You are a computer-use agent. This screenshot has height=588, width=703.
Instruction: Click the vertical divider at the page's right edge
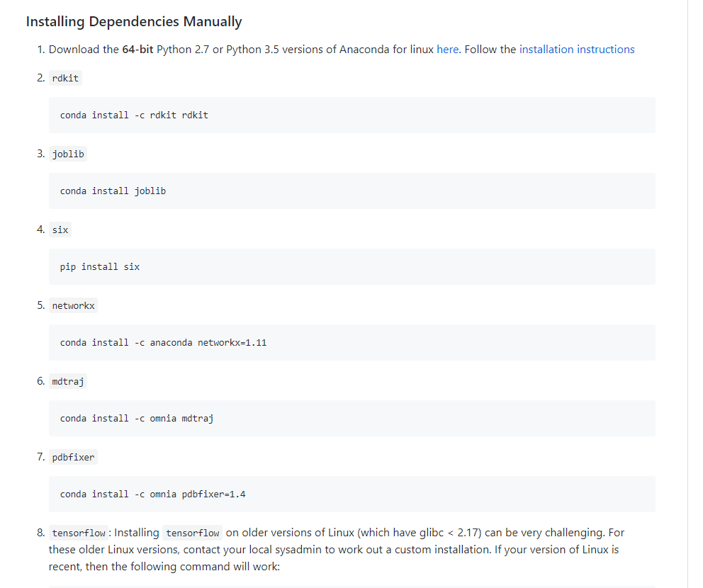coord(687,294)
